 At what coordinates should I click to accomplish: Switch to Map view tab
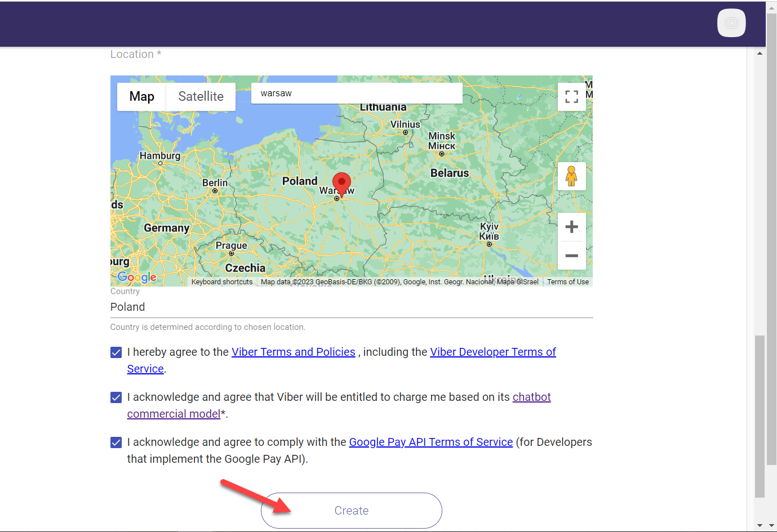pos(141,97)
